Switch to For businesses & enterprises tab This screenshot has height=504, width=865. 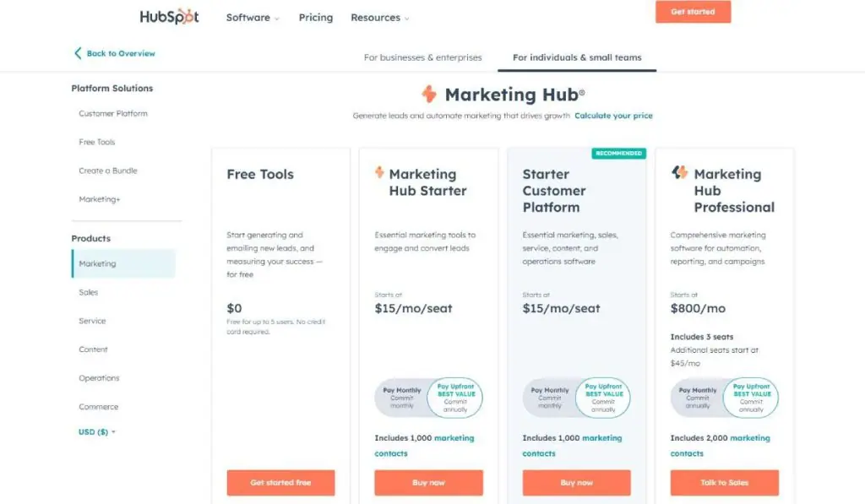point(422,57)
